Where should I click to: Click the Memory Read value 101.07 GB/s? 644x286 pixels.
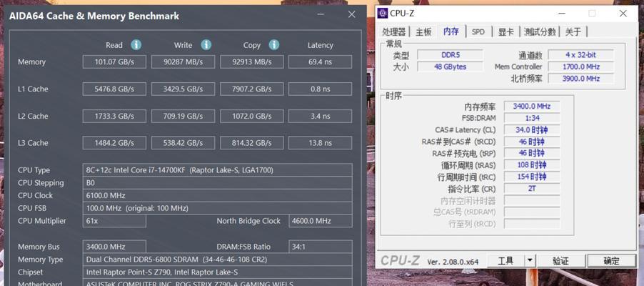point(114,62)
